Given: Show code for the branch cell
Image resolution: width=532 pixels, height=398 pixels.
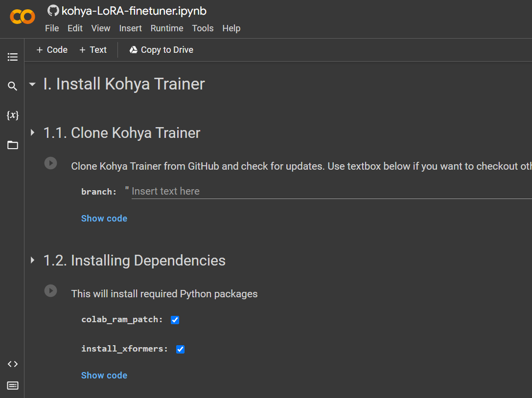Looking at the screenshot, I should coord(104,218).
